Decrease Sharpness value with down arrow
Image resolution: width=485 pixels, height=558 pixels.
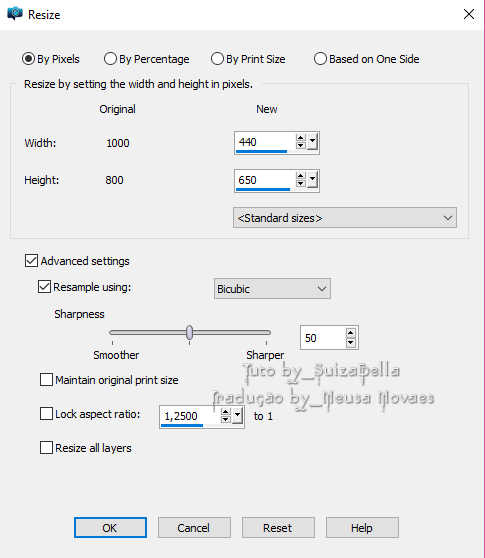point(350,342)
